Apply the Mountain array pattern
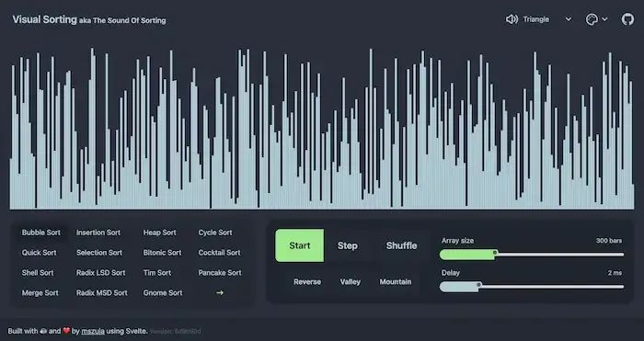 (x=395, y=282)
